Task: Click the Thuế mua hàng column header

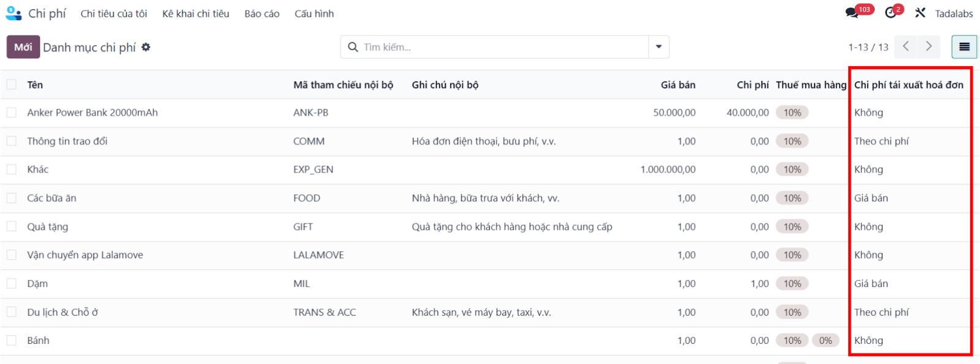Action: click(811, 85)
